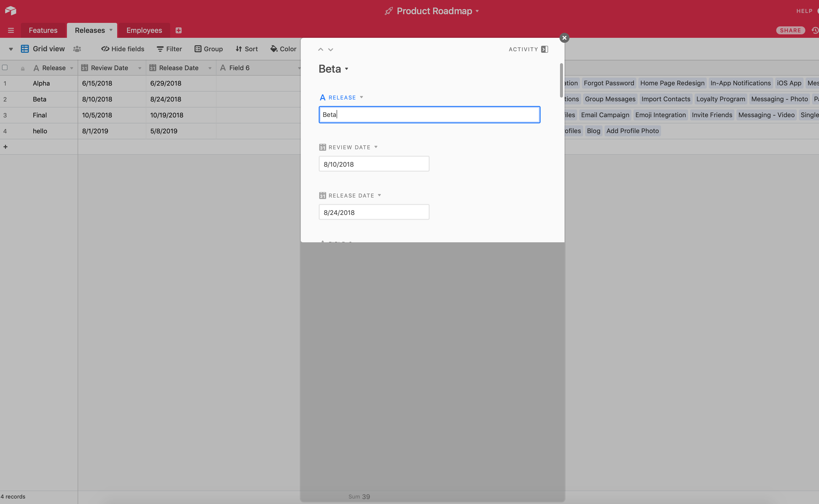Click the 5/8/2019 release date cell

click(181, 131)
